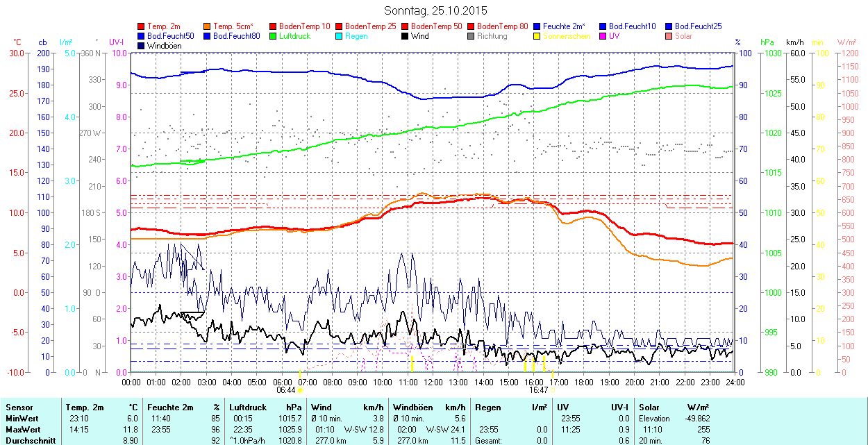The width and height of the screenshot is (868, 445).
Task: Click the maximum pressure value 1025.9
Action: click(290, 430)
